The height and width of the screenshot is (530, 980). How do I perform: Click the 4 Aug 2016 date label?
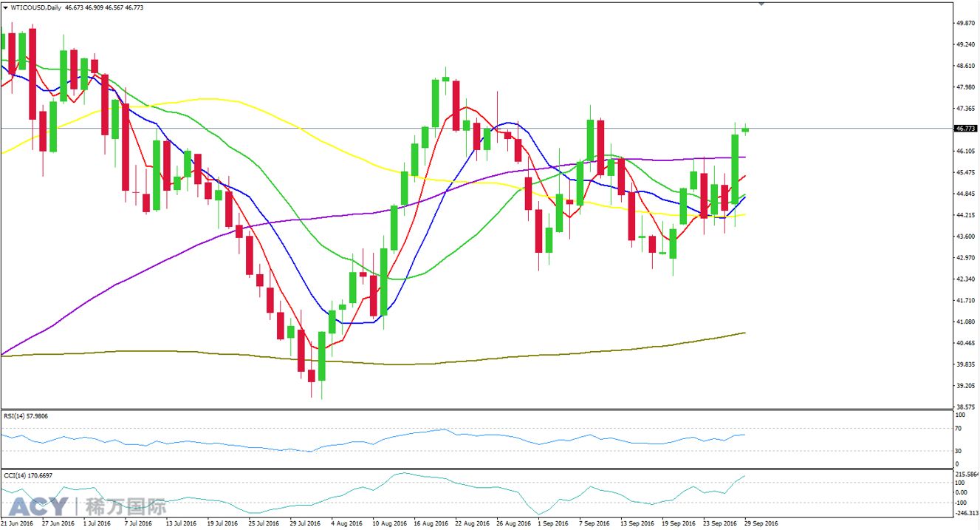coord(348,523)
